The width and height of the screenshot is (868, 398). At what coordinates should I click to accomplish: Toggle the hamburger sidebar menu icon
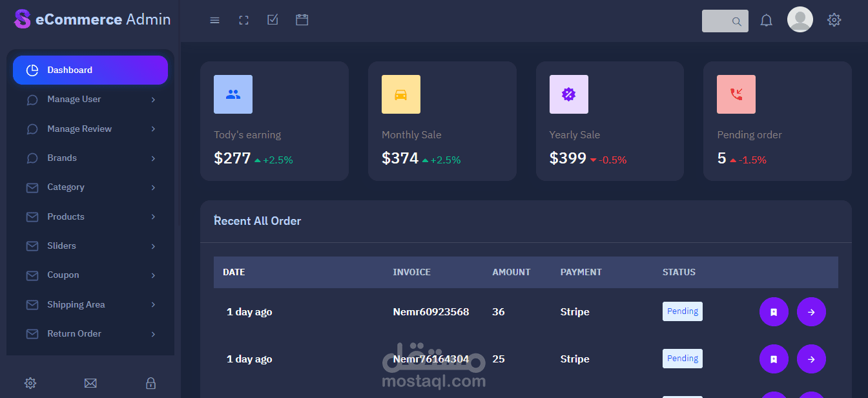tap(215, 21)
